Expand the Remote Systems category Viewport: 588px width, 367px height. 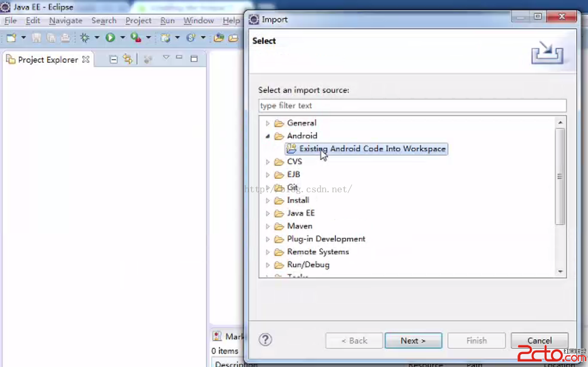pyautogui.click(x=268, y=252)
